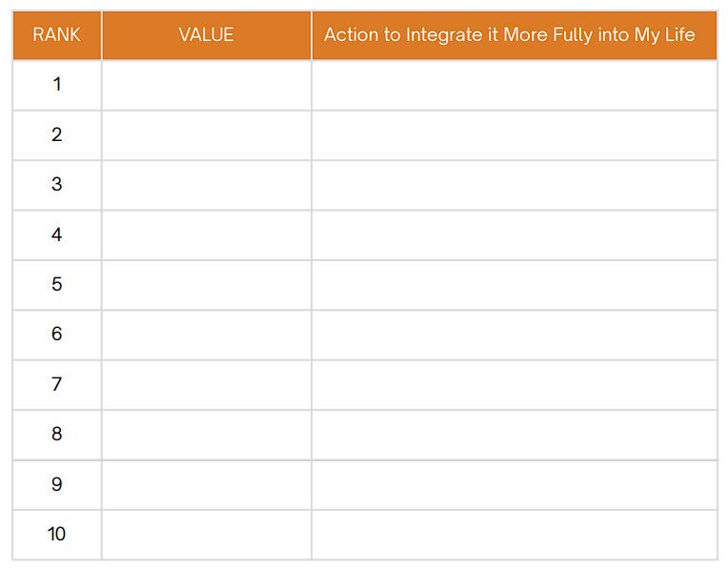Select the VALUE cell in row 6
Screen dimensions: 728x569
[x=206, y=335]
